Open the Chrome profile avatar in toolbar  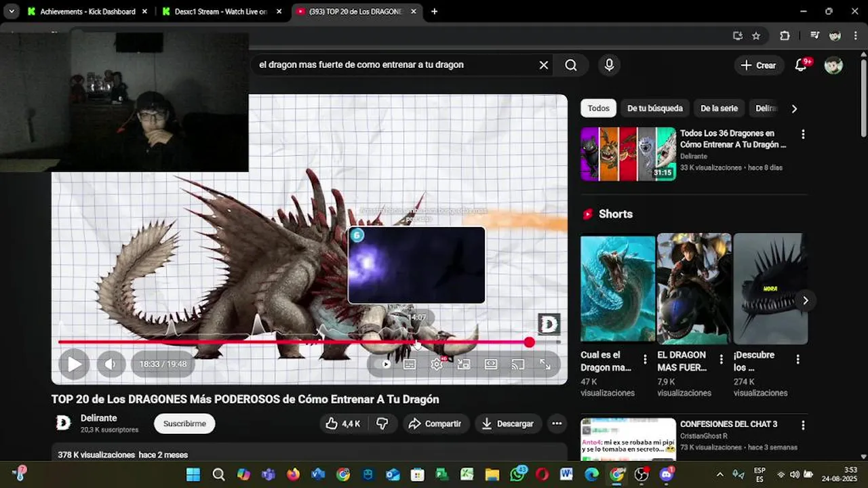point(835,36)
